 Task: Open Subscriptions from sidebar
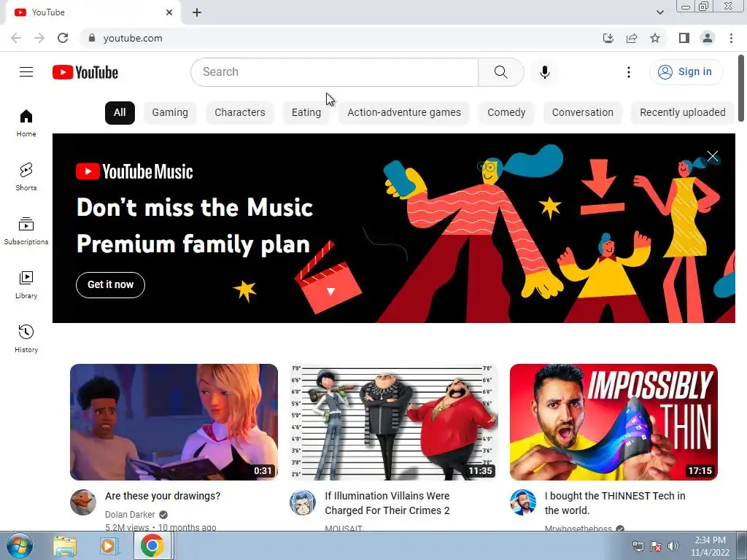[x=26, y=231]
